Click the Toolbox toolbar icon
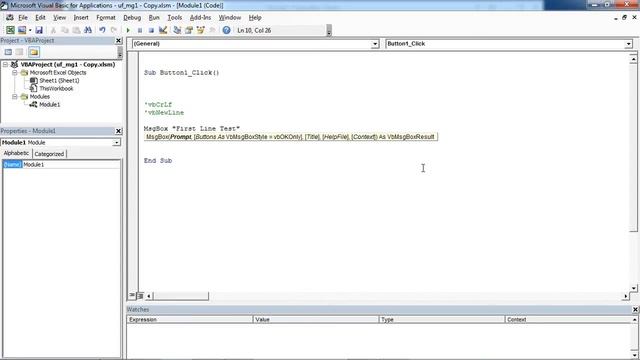Screen dimensions: 640x360 coord(212,30)
